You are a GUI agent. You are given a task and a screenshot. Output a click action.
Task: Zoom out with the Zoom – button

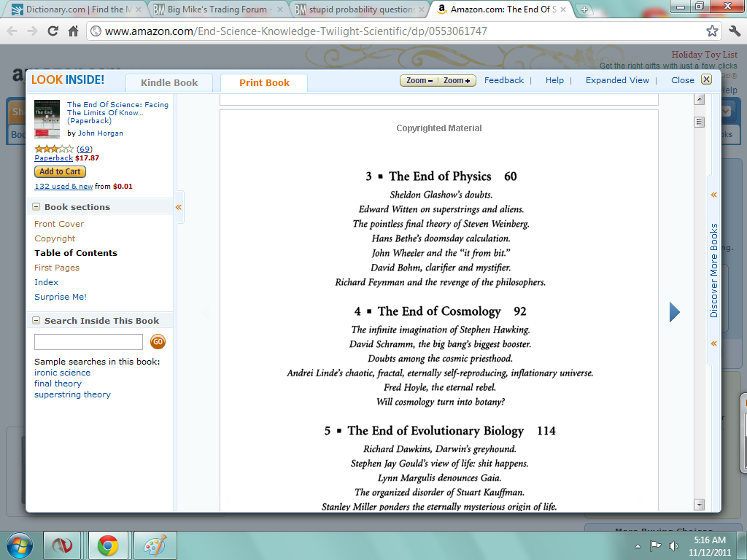click(419, 80)
